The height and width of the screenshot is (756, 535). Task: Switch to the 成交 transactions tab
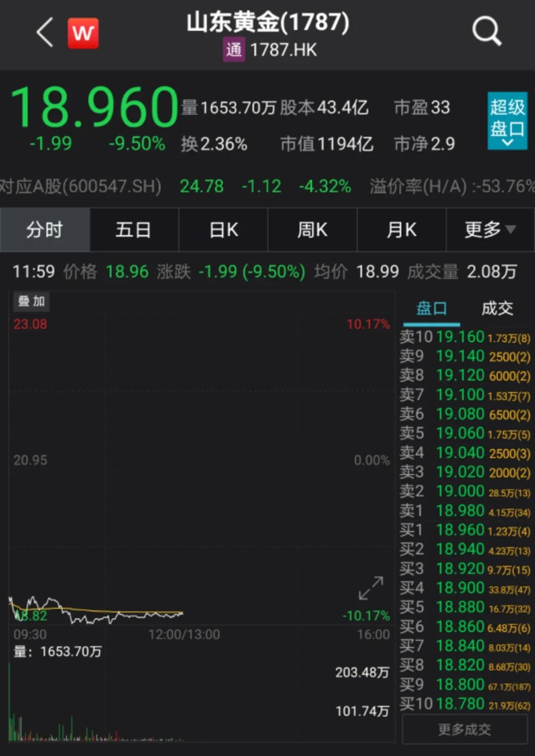(498, 308)
